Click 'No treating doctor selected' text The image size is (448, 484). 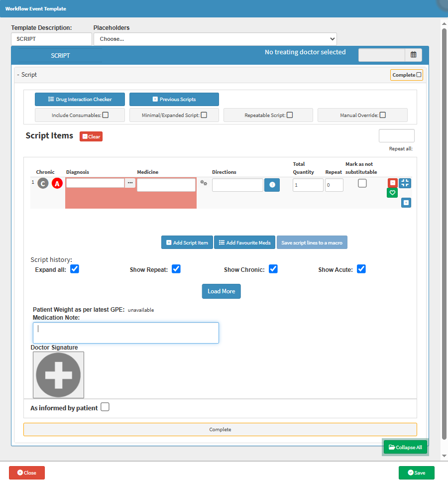(x=305, y=52)
